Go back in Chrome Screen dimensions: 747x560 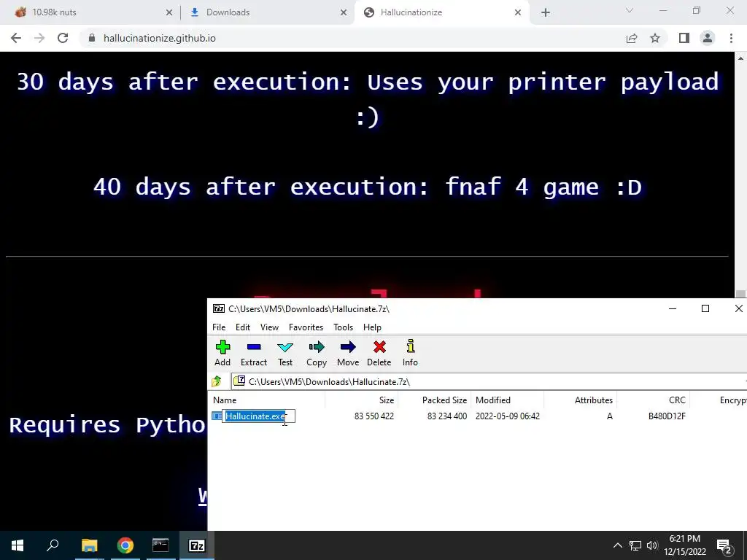(16, 38)
